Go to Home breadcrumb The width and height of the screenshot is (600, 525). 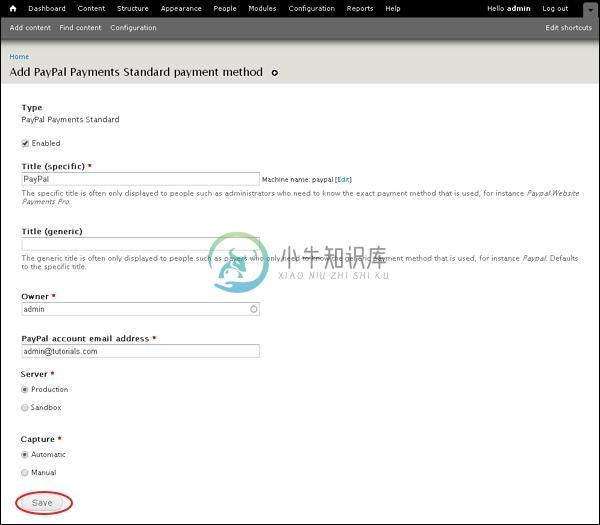pos(19,57)
